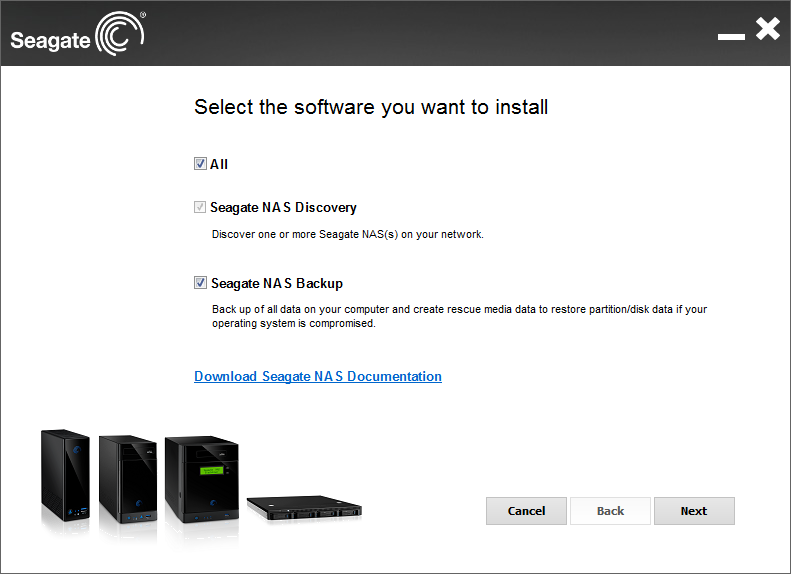Image resolution: width=791 pixels, height=574 pixels.
Task: Uncheck the All checkbox
Action: click(x=200, y=163)
